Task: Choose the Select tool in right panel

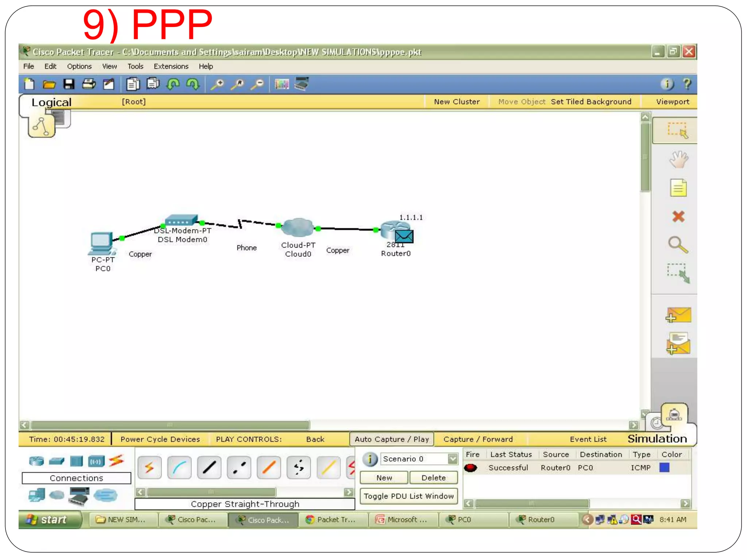Action: tap(678, 131)
